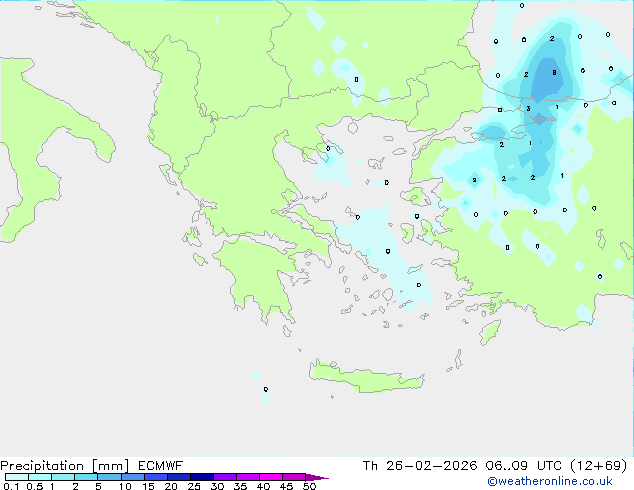This screenshot has height=490, width=634.
Task: Pick the 10–15 mm legend color swatch
Action: [x=132, y=477]
